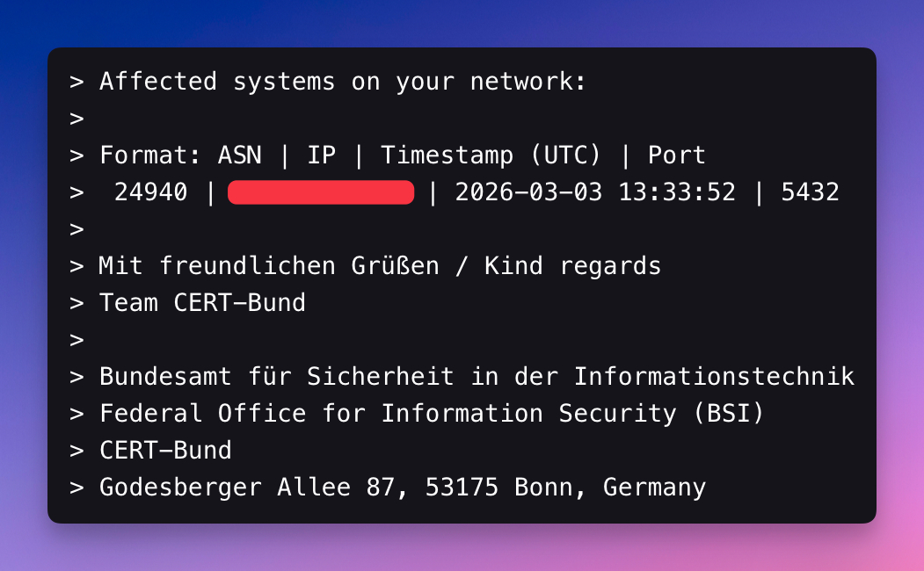
Task: Click the "Team CERT-Bund" signature line
Action: [202, 303]
